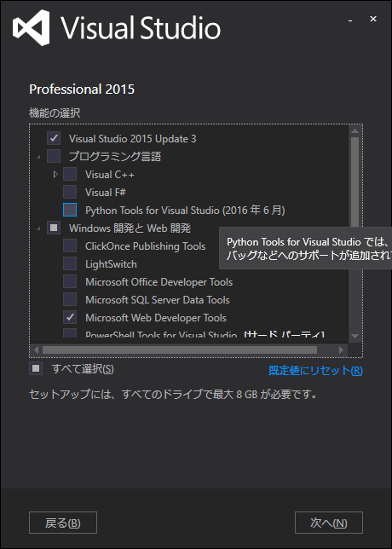Expand the Visual C++ tree node
The height and width of the screenshot is (549, 392).
(x=55, y=174)
